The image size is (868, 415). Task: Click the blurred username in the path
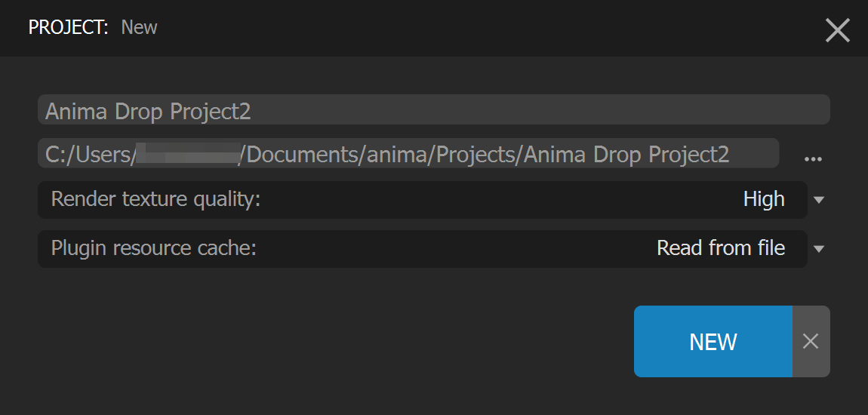188,153
